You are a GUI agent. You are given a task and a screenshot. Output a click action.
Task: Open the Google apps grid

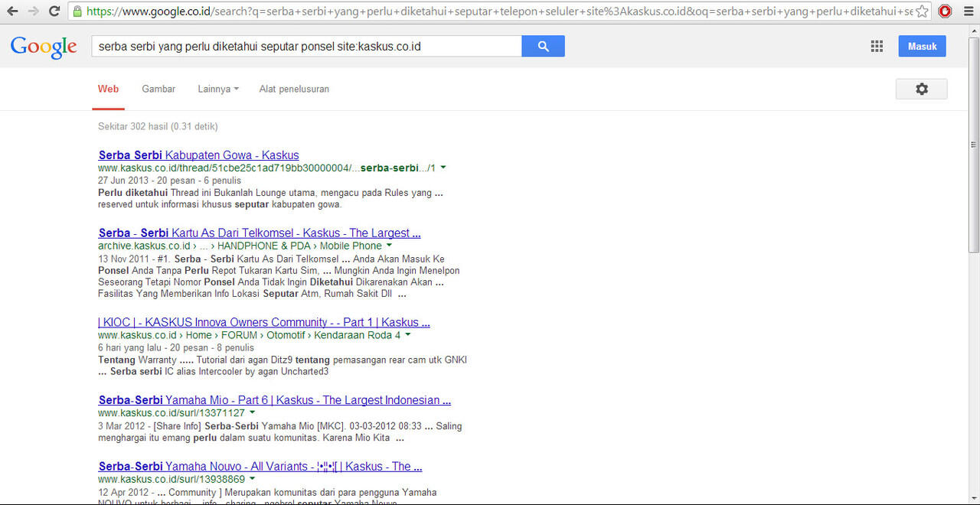[877, 47]
